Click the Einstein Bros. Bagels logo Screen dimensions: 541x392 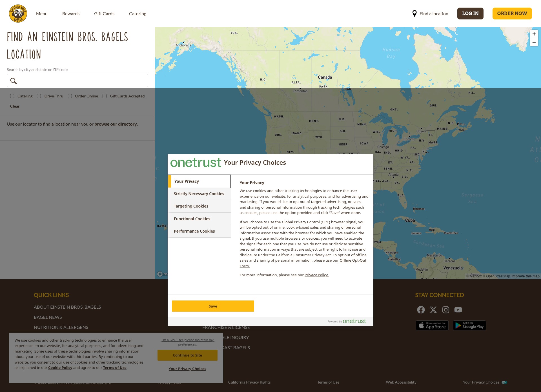click(x=18, y=14)
